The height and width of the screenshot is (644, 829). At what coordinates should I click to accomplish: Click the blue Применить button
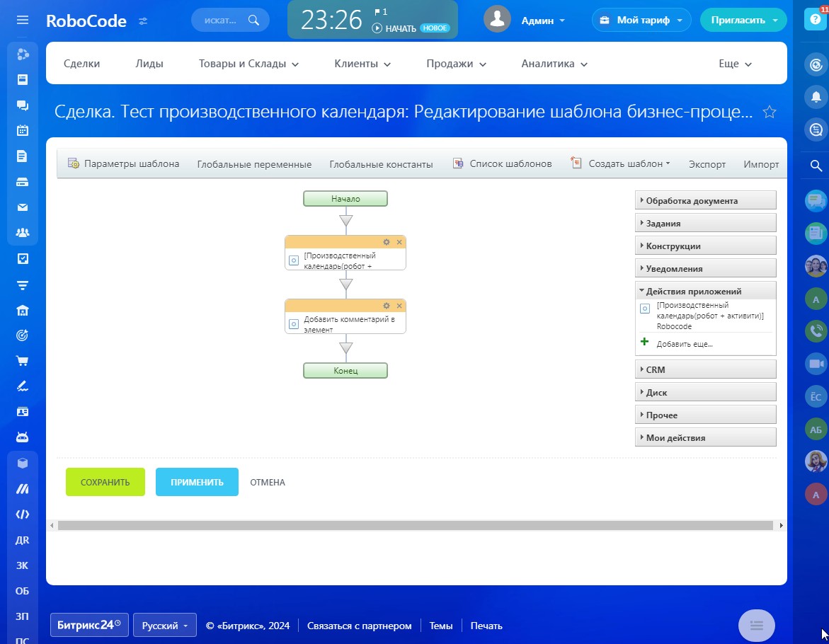pos(197,482)
